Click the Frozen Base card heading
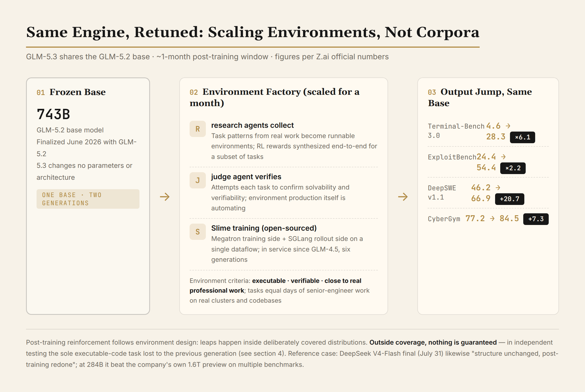This screenshot has height=392, width=585. [x=77, y=92]
